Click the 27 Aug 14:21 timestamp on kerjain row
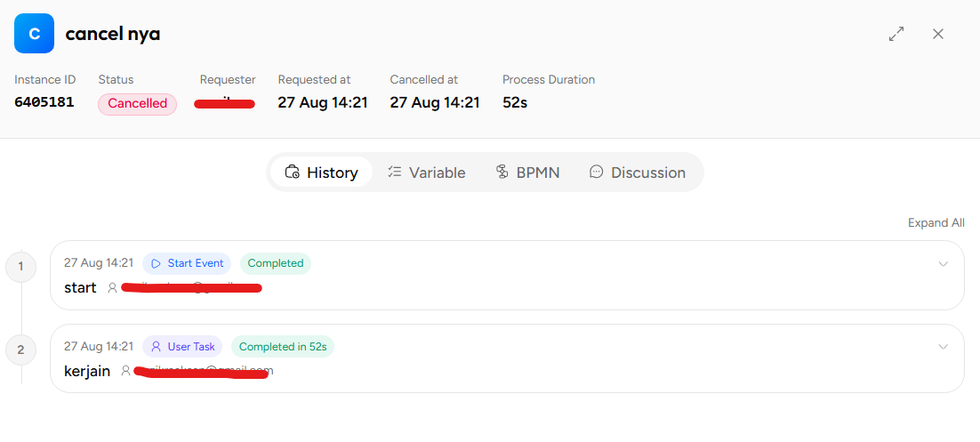Viewport: 980px width, 442px height. point(99,346)
